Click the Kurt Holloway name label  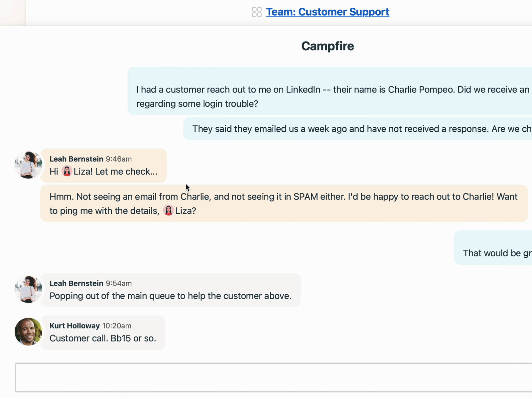[74, 326]
